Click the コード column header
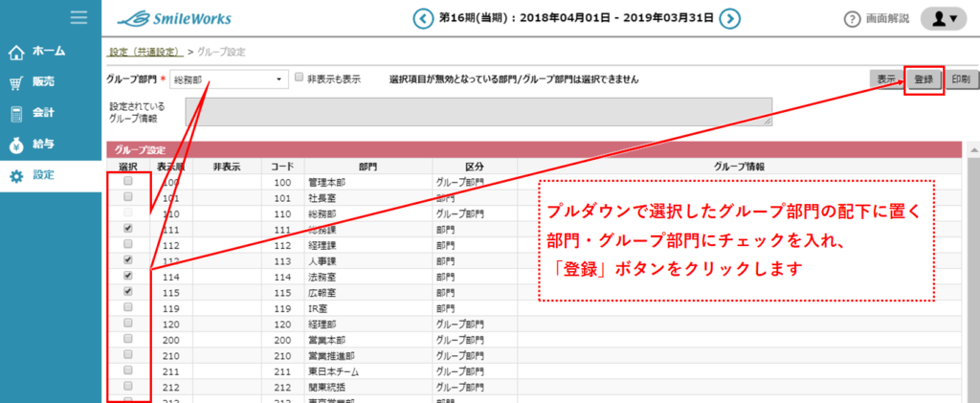Screen dimensions: 980x403 (x=282, y=167)
